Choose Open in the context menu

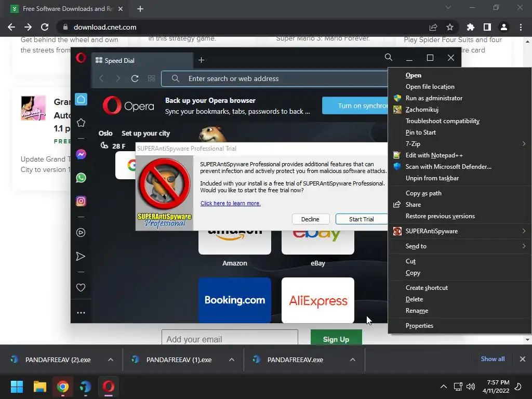460,75
